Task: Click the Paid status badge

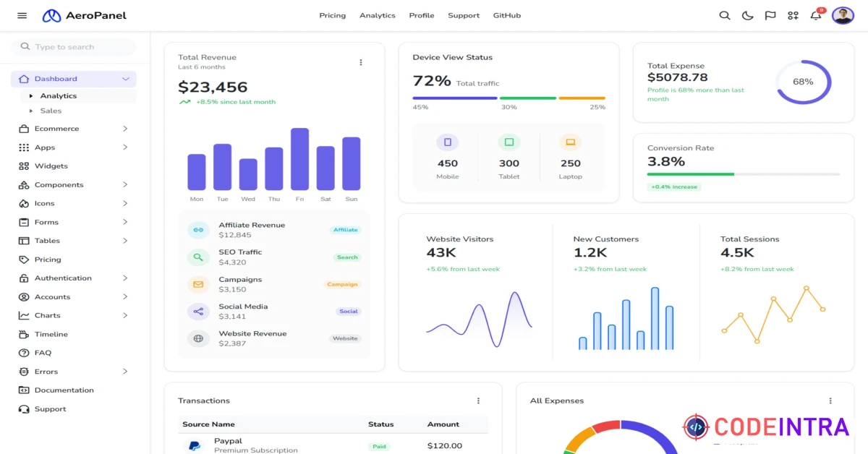Action: pyautogui.click(x=379, y=447)
